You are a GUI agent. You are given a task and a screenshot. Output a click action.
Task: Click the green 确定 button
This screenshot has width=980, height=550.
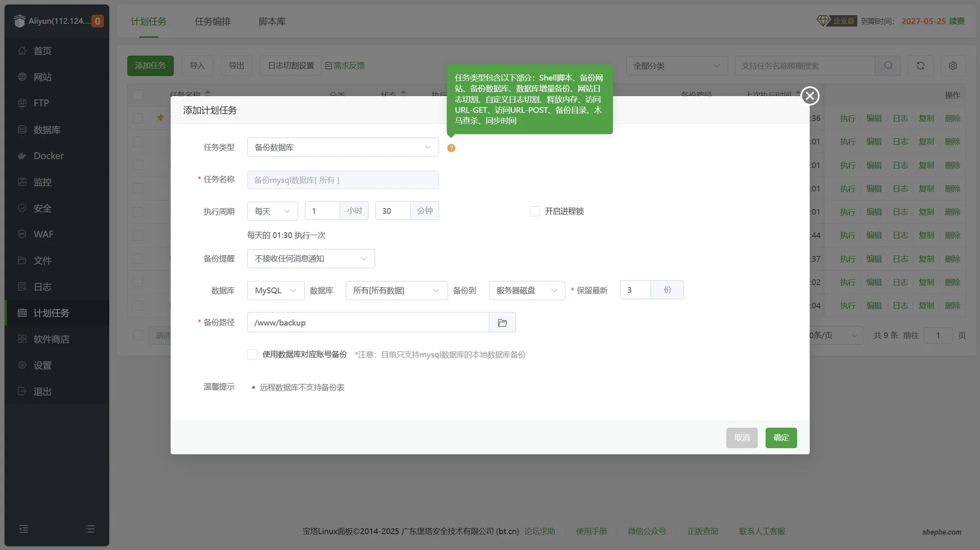(x=780, y=438)
